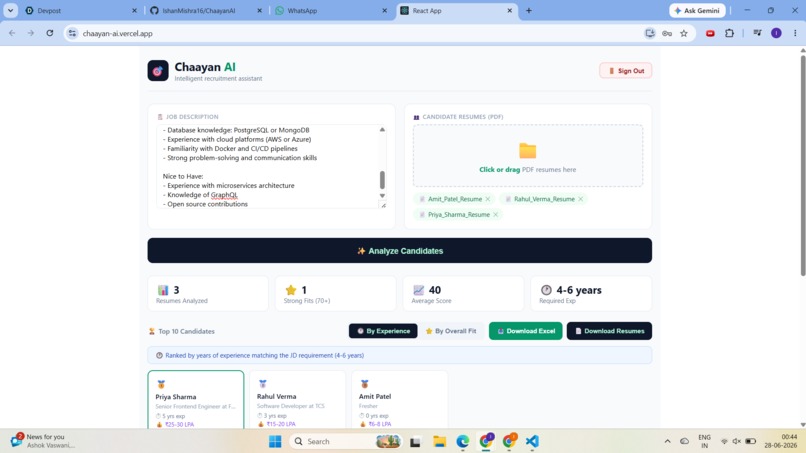Screen dimensions: 806x453
Task: Open the tab search dropdown
Action: [10, 10]
